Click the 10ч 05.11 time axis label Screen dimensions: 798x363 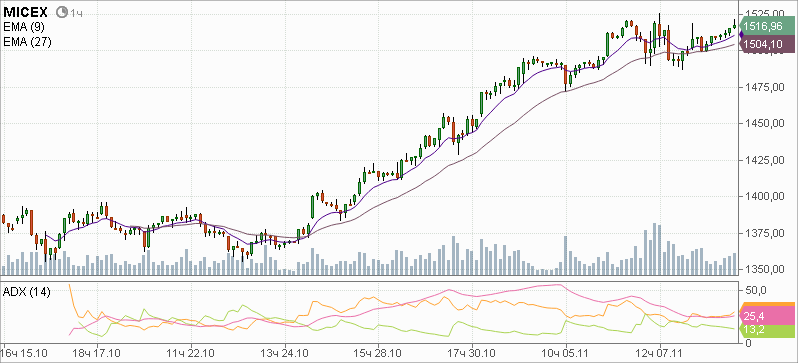(x=565, y=353)
